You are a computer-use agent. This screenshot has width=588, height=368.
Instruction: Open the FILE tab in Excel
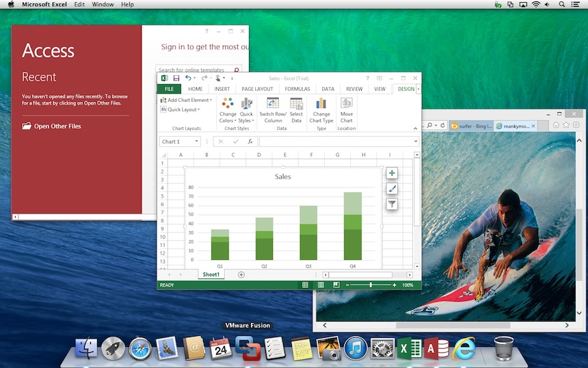pyautogui.click(x=169, y=89)
